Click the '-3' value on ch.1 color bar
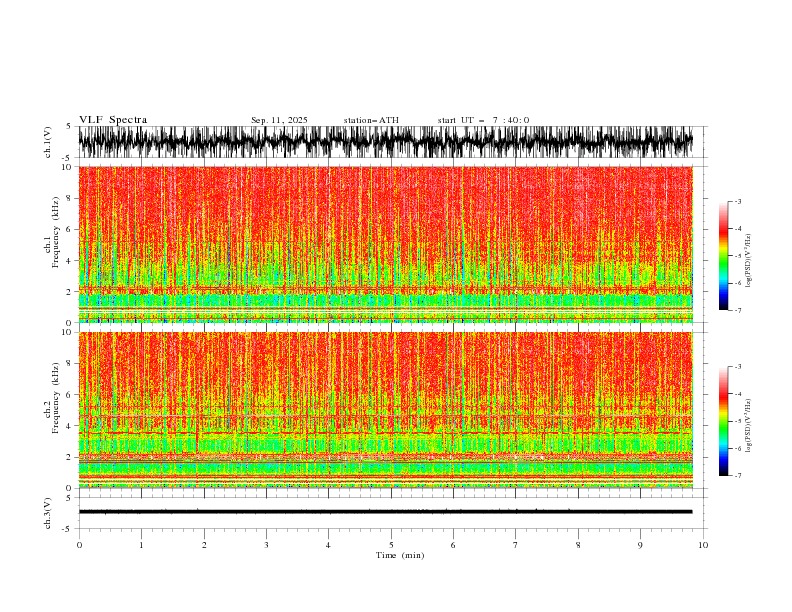The image size is (792, 612). tap(737, 201)
